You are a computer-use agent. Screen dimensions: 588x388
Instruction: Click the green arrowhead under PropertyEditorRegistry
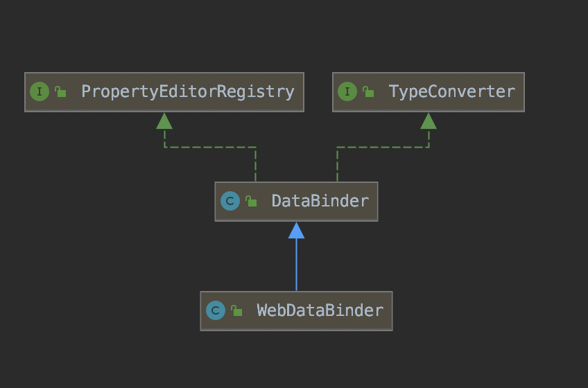(x=164, y=121)
